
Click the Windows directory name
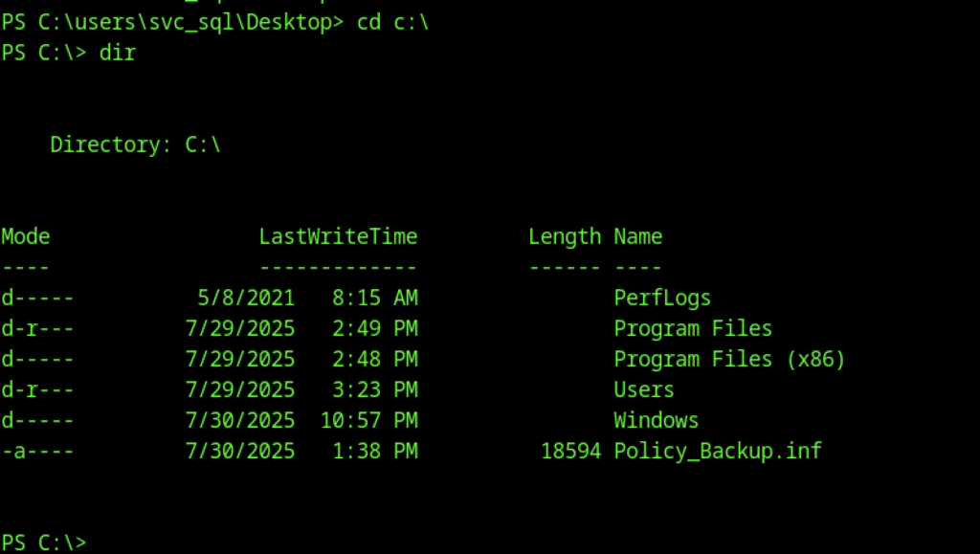pyautogui.click(x=657, y=421)
